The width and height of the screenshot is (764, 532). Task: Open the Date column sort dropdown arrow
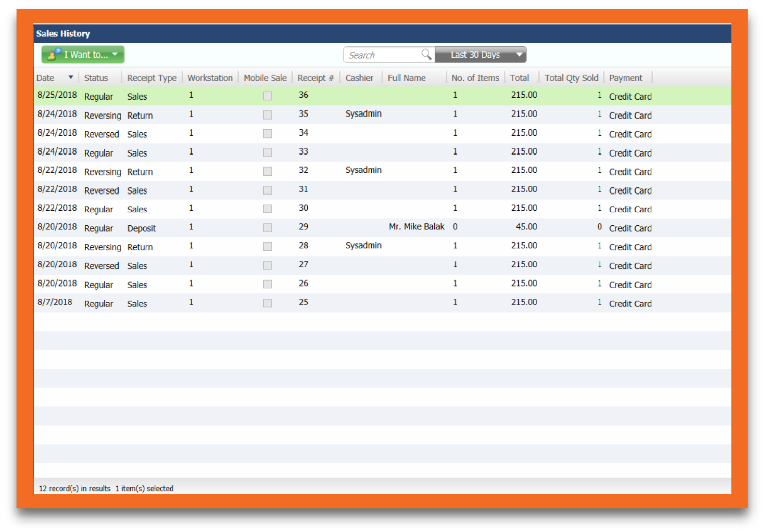pos(71,77)
